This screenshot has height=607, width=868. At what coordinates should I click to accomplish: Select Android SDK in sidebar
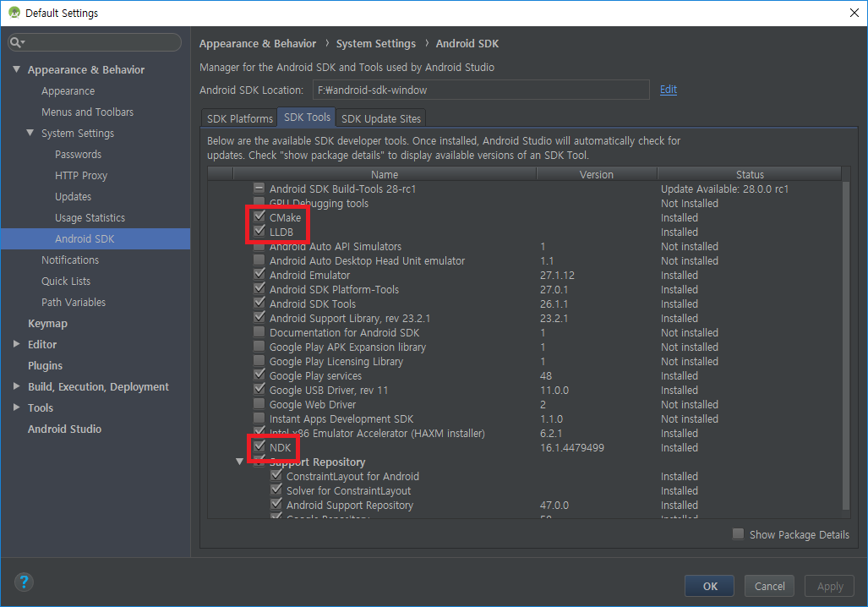tap(96, 238)
